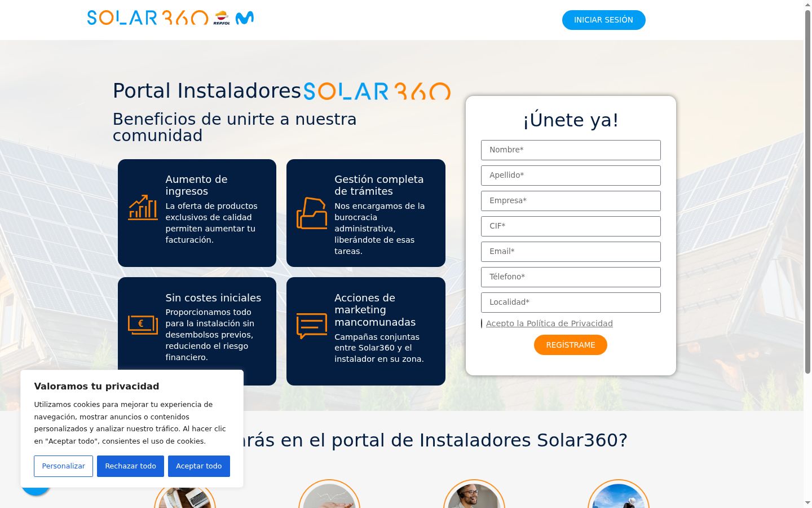The image size is (812, 508).
Task: Click the headset agent round thumbnail
Action: pos(474,495)
